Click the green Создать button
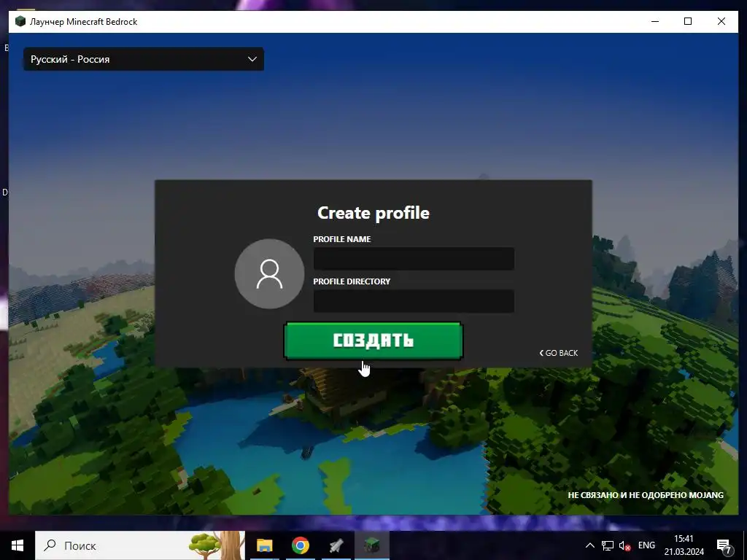This screenshot has width=747, height=560. click(x=373, y=341)
